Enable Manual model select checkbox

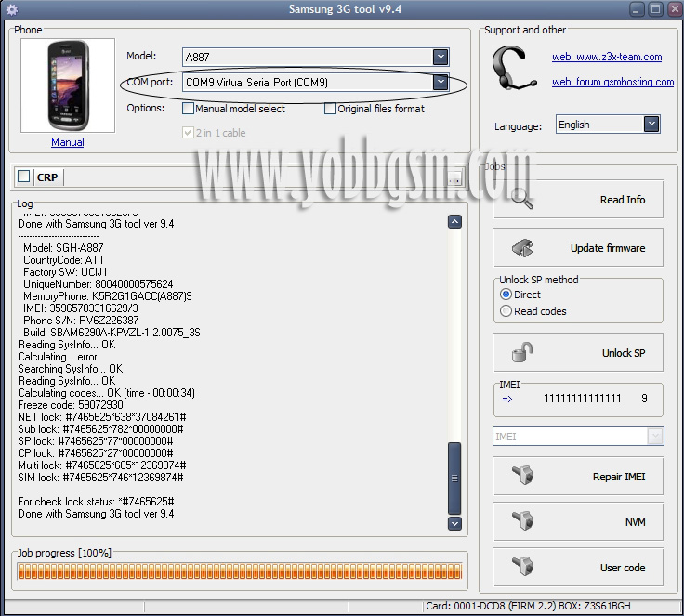click(188, 108)
